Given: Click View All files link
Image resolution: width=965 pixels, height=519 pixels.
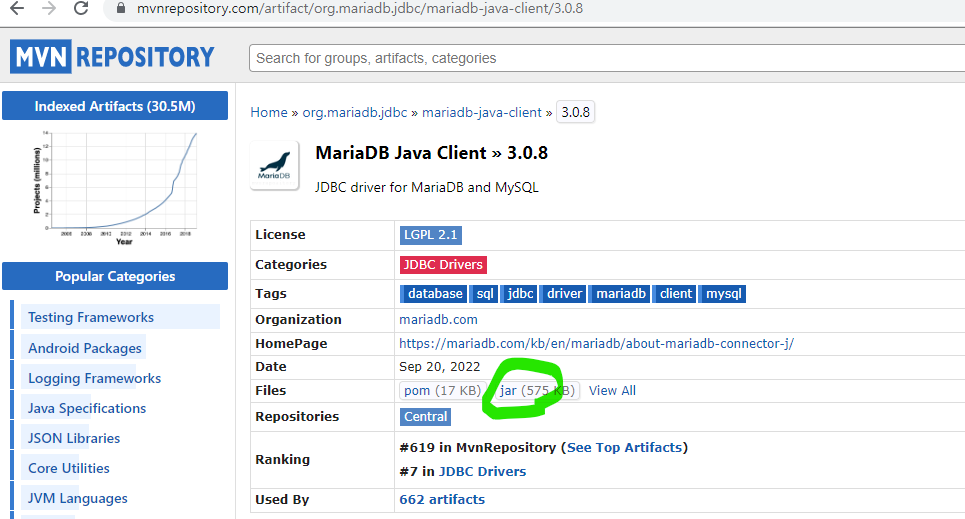Looking at the screenshot, I should coord(612,390).
